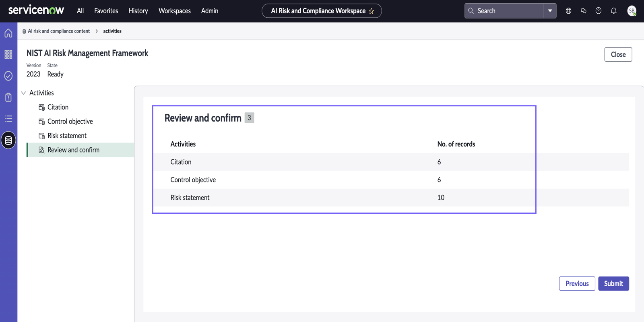
Task: Open the notifications bell
Action: (x=614, y=11)
